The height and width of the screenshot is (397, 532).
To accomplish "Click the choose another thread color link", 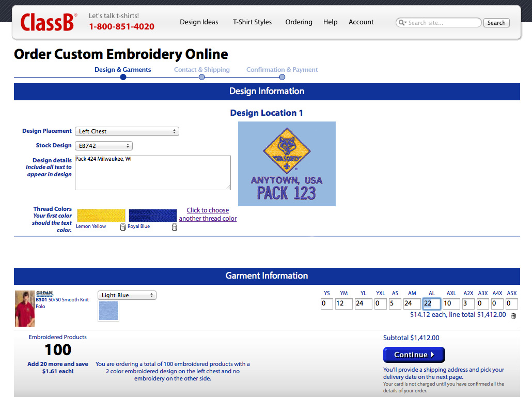I will (x=208, y=215).
